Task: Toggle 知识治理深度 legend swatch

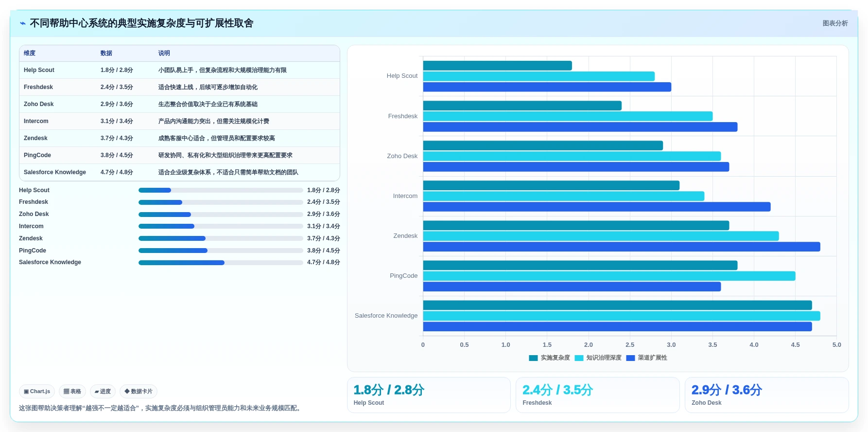Action: (x=579, y=358)
